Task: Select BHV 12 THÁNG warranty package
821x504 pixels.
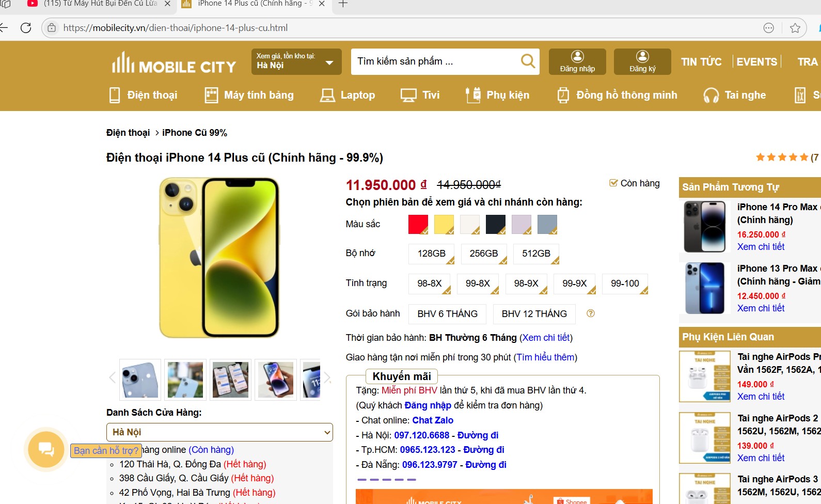Action: [534, 314]
